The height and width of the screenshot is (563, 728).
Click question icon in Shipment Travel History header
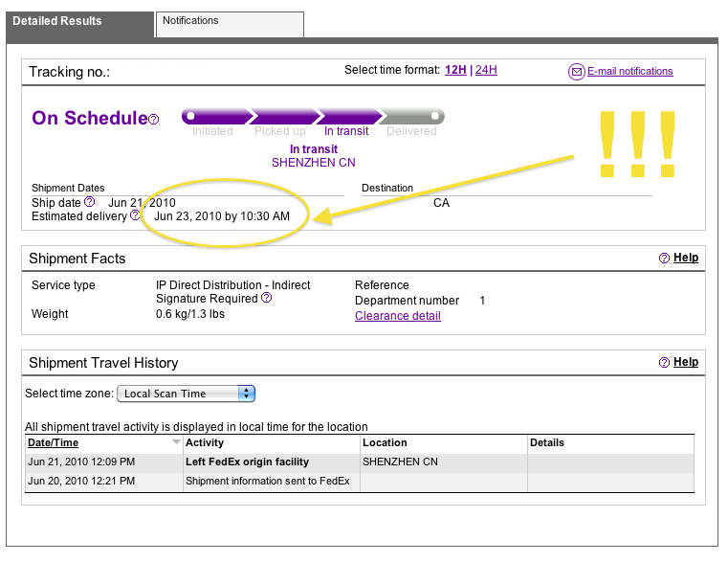coord(664,363)
